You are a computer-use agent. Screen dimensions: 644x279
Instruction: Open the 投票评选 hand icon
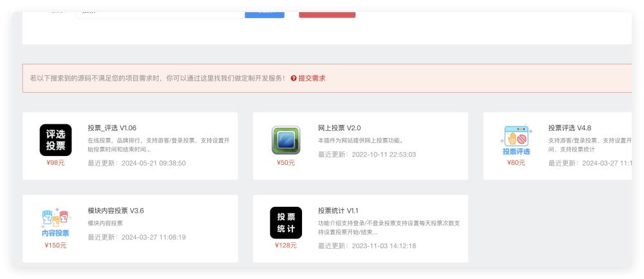coord(516,140)
